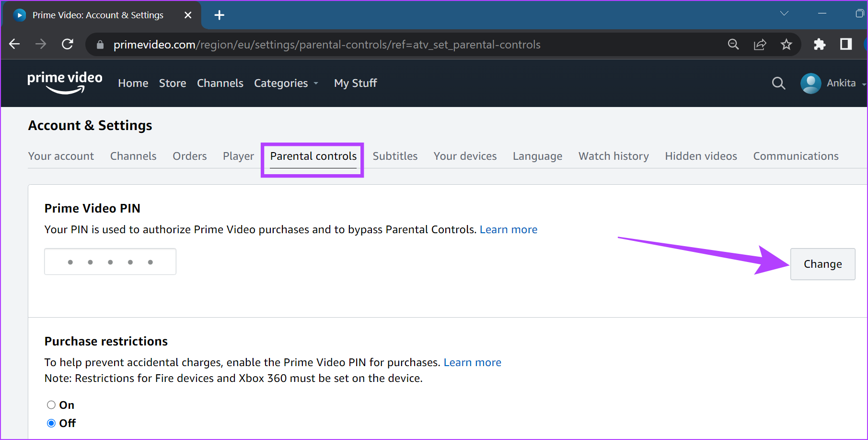Open the Store section
Viewport: 868px width, 440px height.
pyautogui.click(x=173, y=83)
